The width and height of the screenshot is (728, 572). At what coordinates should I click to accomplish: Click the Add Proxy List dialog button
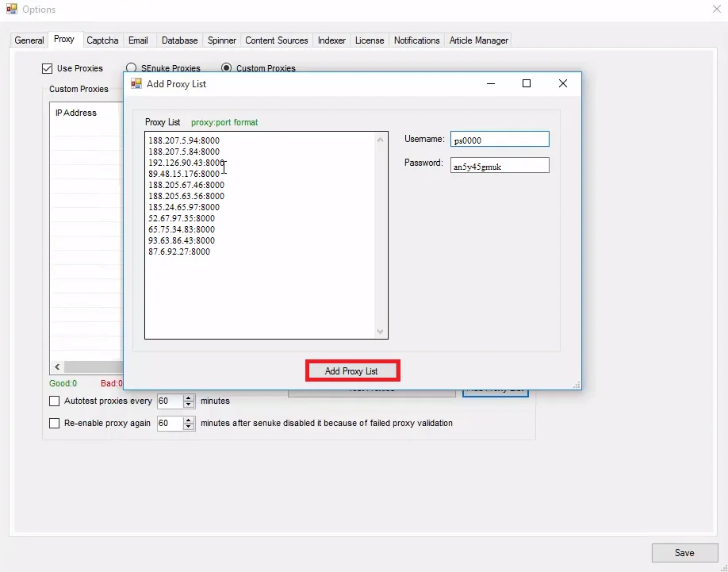351,370
